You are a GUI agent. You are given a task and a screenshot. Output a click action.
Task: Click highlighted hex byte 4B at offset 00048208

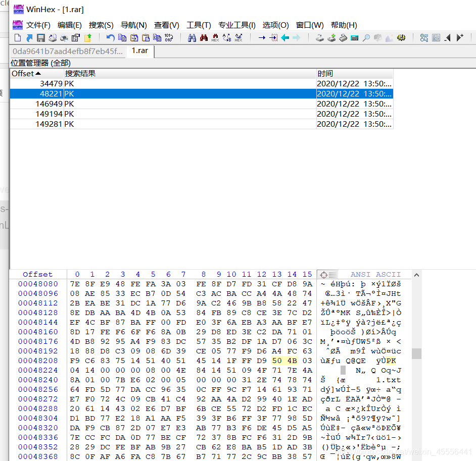click(292, 361)
